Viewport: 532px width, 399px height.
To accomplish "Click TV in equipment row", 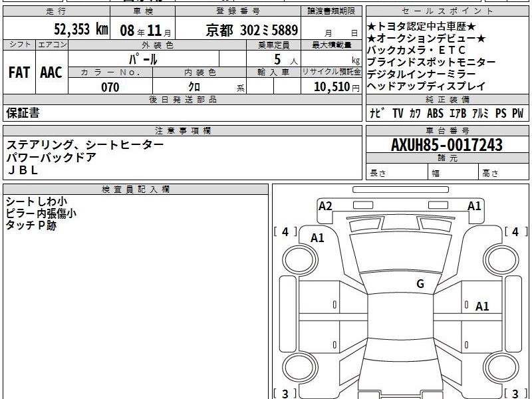I will pos(398,113).
